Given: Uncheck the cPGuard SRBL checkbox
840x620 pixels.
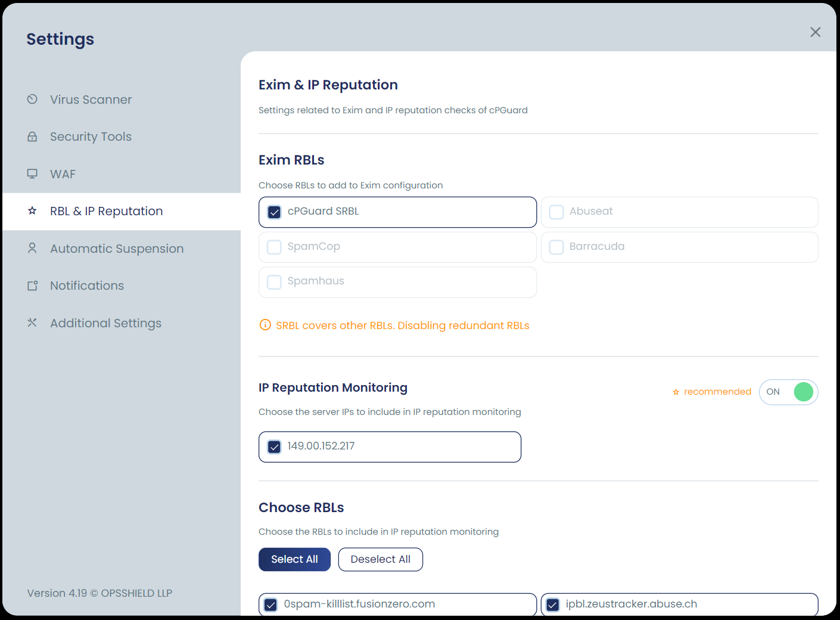Looking at the screenshot, I should point(274,212).
